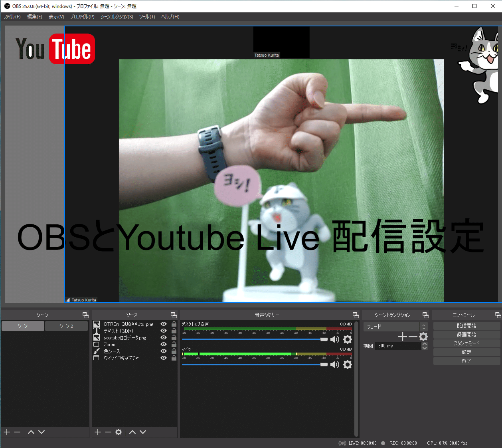
Task: Click the speaker icon for マイク
Action: pos(335,365)
